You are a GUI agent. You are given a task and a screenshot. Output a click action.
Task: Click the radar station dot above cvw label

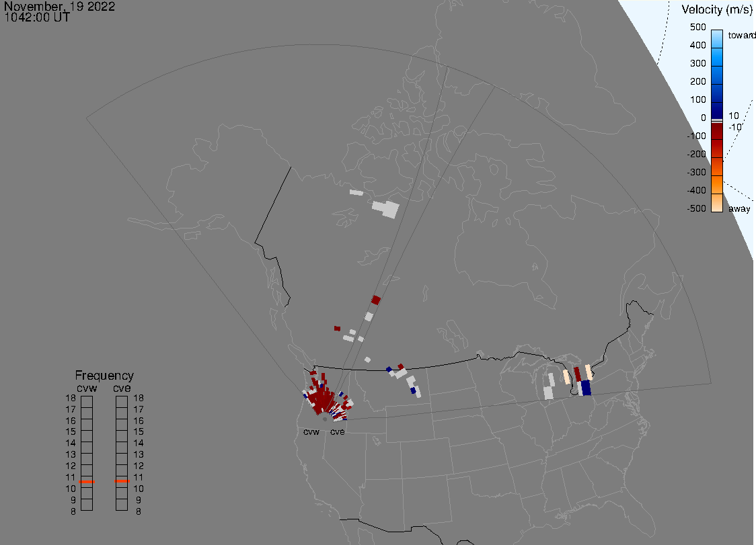point(325,419)
